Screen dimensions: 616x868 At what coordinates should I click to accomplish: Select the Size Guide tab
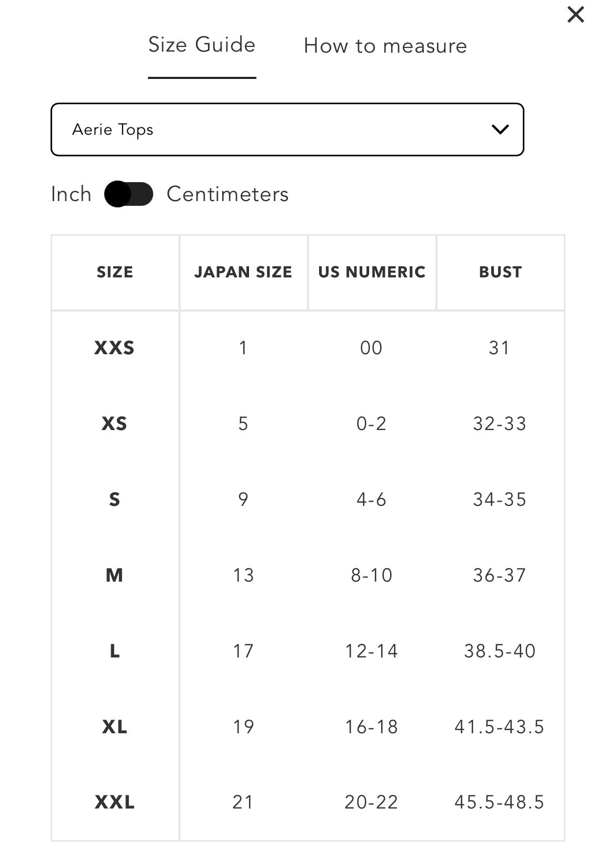202,45
